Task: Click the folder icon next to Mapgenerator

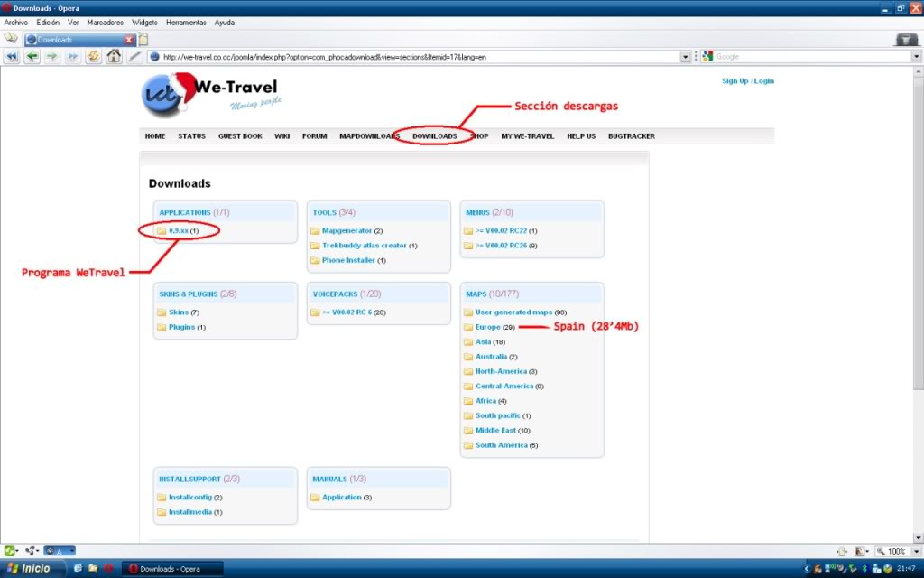Action: click(x=315, y=230)
